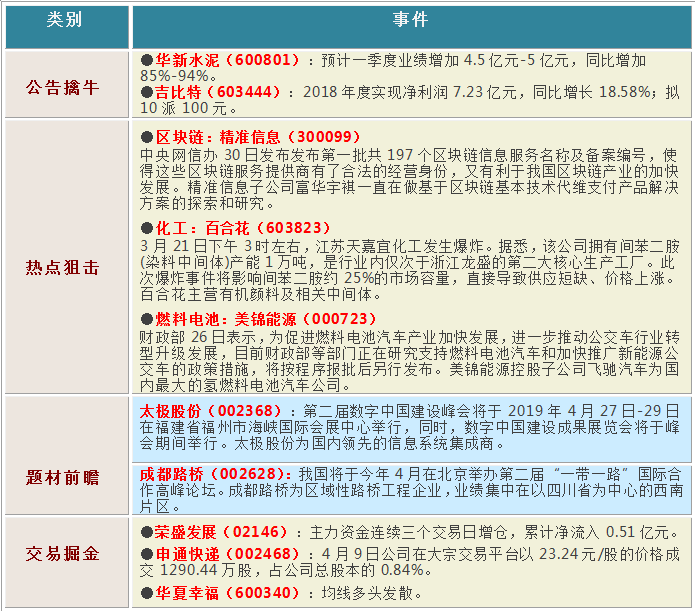Click the text 占公司总股本的 0.84%

point(347,570)
